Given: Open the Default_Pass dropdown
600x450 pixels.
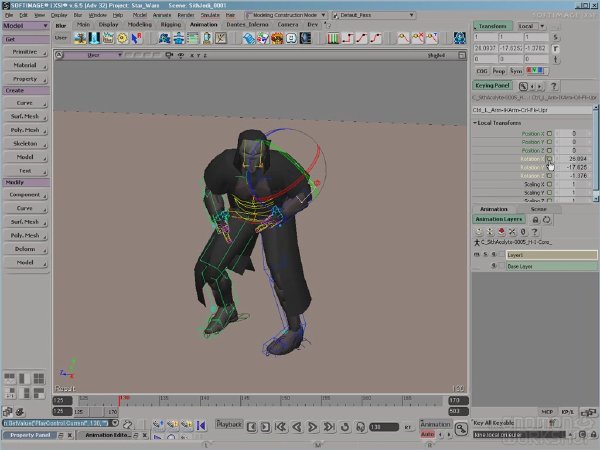Looking at the screenshot, I should tap(373, 15).
